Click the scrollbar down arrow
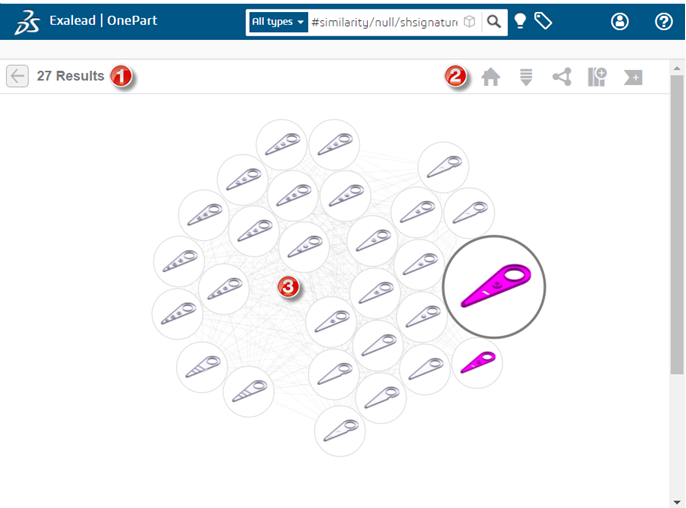The height and width of the screenshot is (508, 686). click(677, 502)
